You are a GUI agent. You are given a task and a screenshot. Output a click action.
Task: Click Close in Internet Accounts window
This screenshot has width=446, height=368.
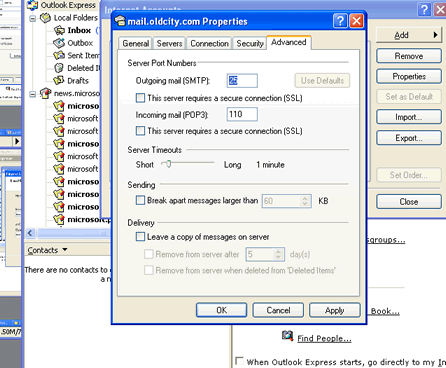pos(409,202)
